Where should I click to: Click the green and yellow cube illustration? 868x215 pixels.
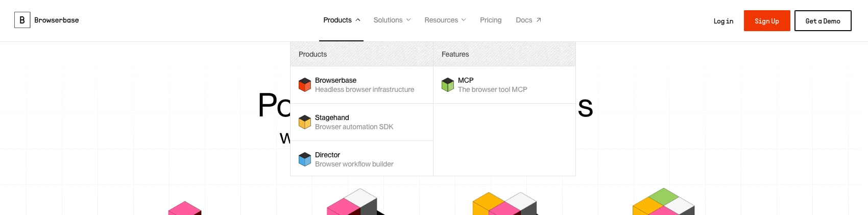[663, 202]
